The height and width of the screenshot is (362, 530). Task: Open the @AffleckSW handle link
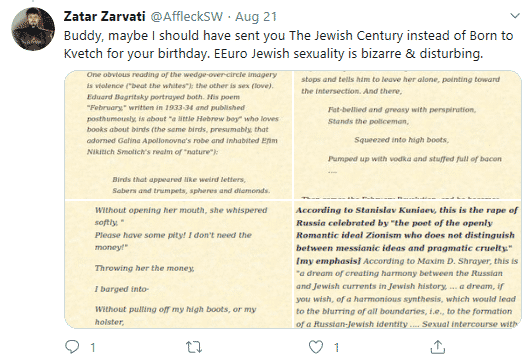[x=186, y=17]
